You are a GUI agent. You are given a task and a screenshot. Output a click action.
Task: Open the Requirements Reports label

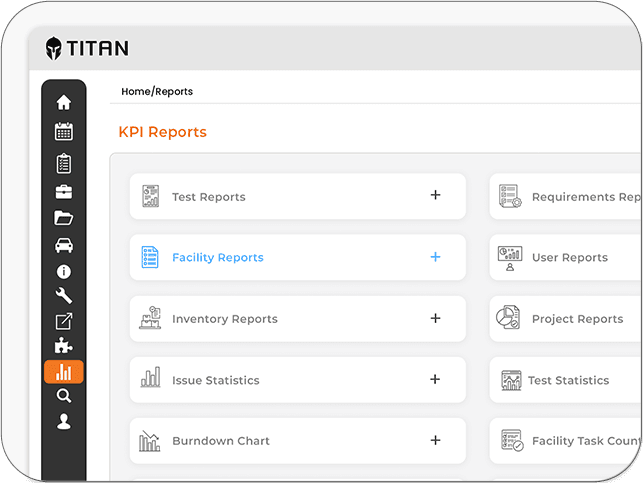tap(586, 197)
